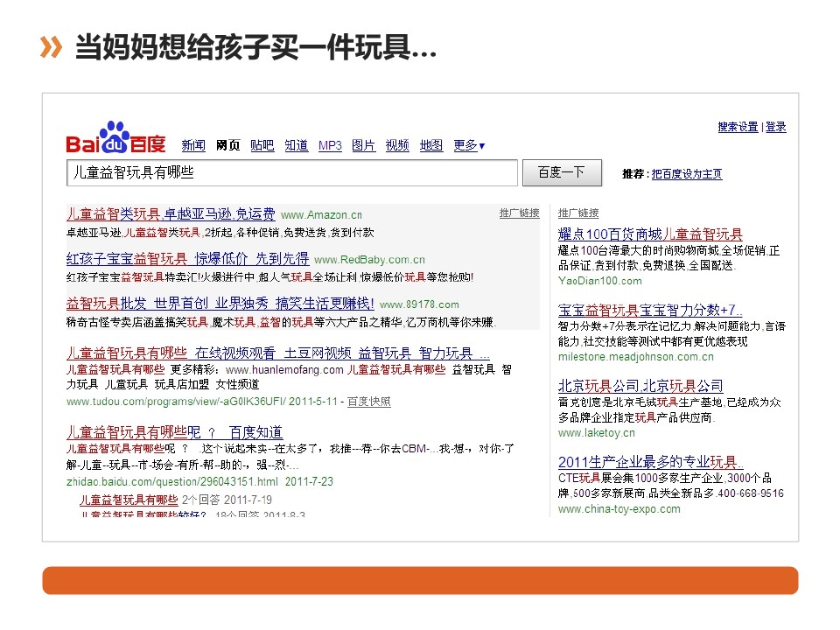Open the 耀点100百货商城 sidebar ad
Screen dimensions: 840x630
650,234
